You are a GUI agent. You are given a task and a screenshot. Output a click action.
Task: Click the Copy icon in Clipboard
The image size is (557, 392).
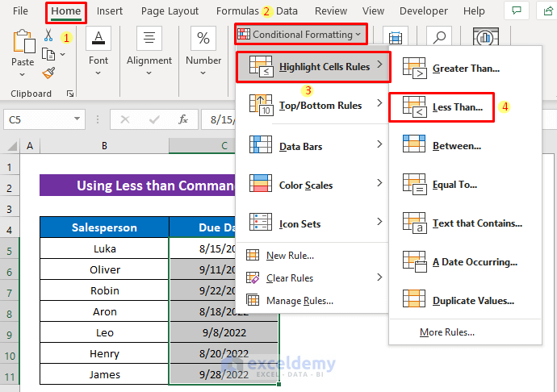click(x=48, y=54)
